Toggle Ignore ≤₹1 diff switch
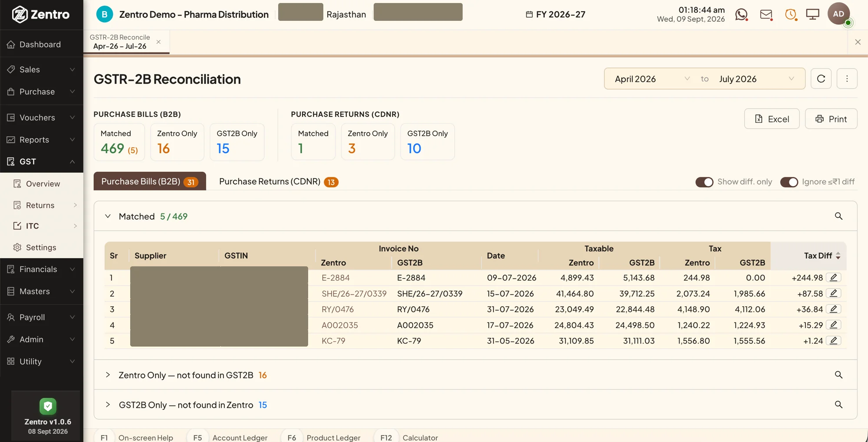The image size is (868, 442). pos(789,182)
